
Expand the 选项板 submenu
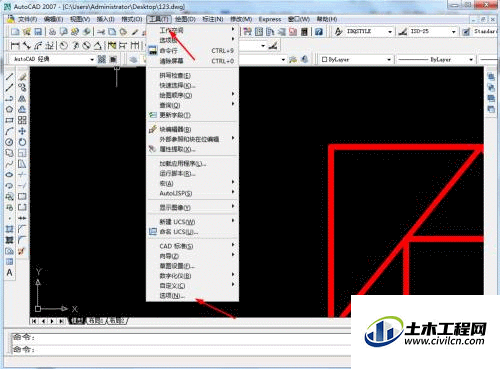193,40
